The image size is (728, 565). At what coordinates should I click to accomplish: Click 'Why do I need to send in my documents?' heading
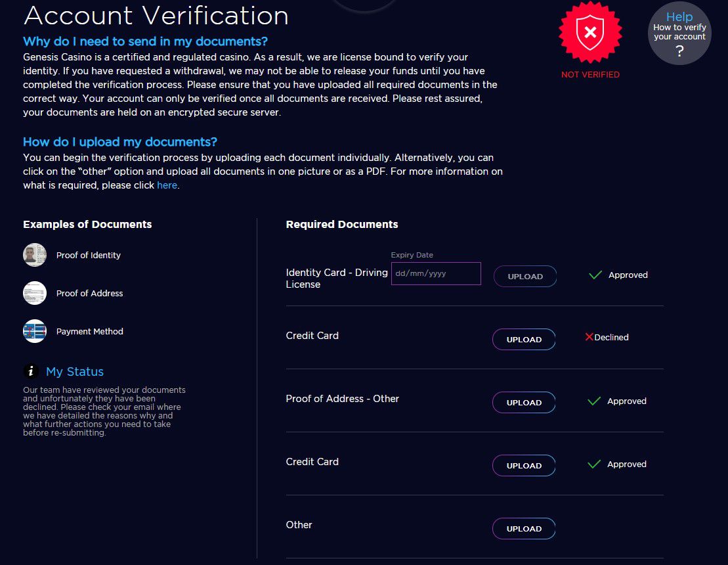tap(145, 41)
